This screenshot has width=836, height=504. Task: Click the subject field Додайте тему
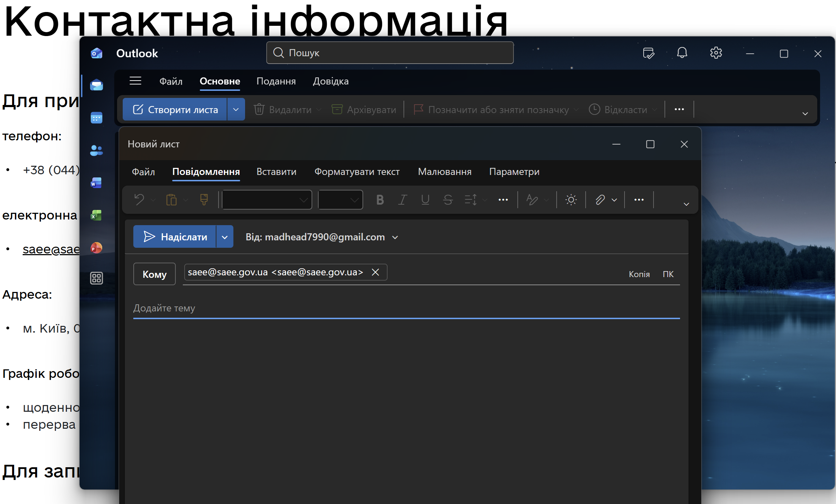pos(406,308)
